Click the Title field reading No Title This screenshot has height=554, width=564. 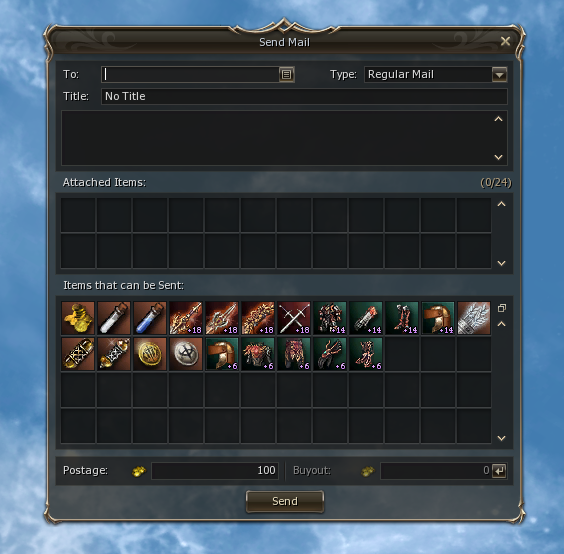pos(304,96)
